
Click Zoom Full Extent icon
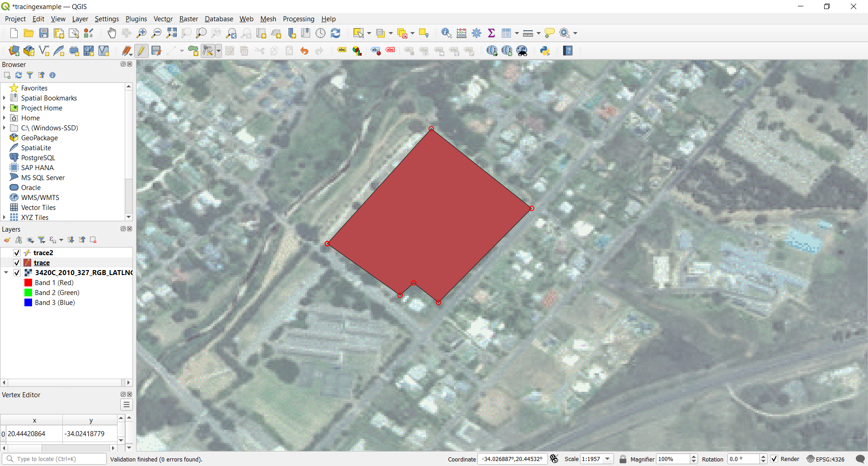tap(171, 33)
